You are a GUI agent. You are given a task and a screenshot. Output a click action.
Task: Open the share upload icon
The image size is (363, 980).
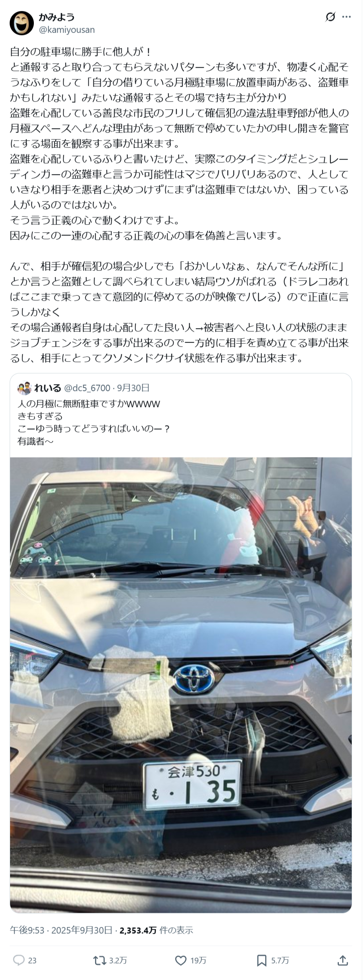tap(342, 960)
